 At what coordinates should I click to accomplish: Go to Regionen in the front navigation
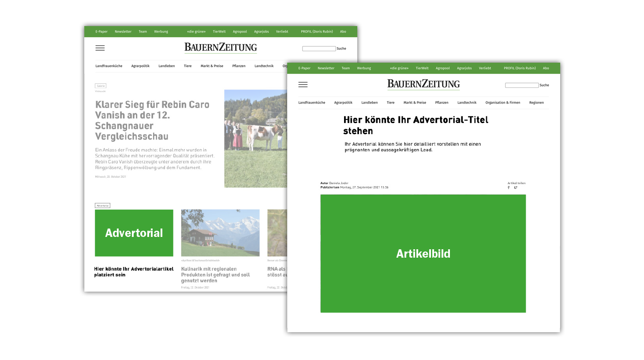(536, 102)
